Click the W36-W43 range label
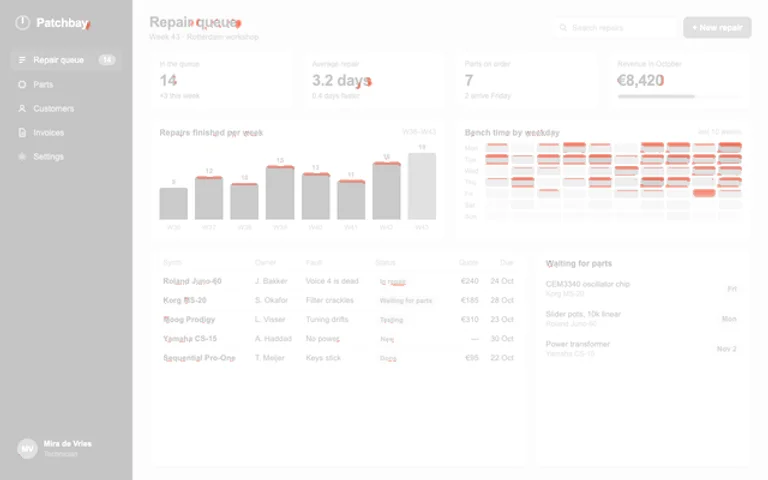Viewport: 768px width, 480px height. pos(419,132)
